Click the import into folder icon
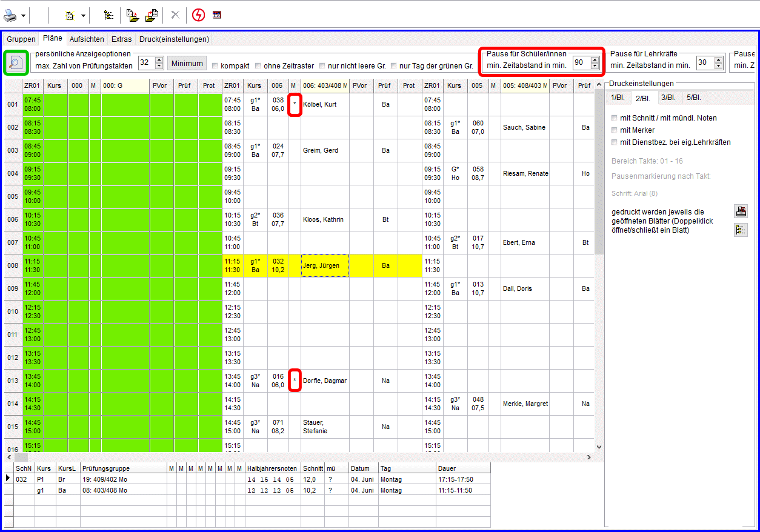The width and height of the screenshot is (760, 532). 132,15
